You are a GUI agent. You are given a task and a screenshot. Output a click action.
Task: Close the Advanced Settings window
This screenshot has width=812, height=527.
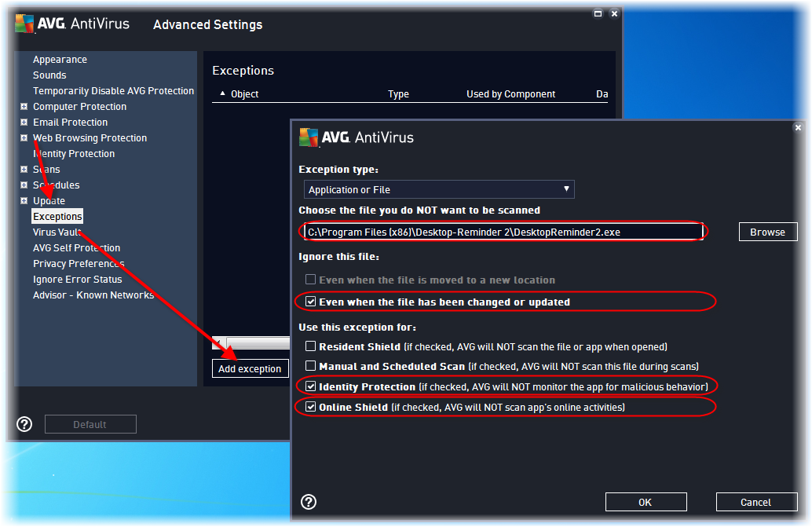[614, 13]
